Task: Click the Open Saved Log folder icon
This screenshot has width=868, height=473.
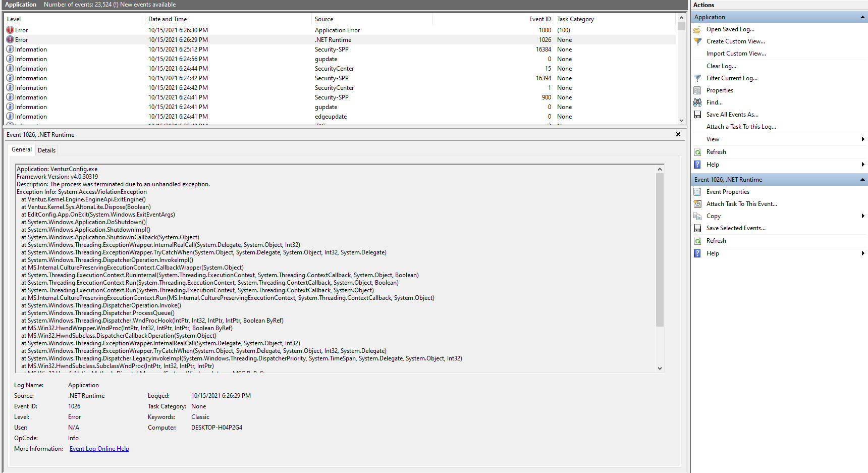Action: [x=697, y=30]
